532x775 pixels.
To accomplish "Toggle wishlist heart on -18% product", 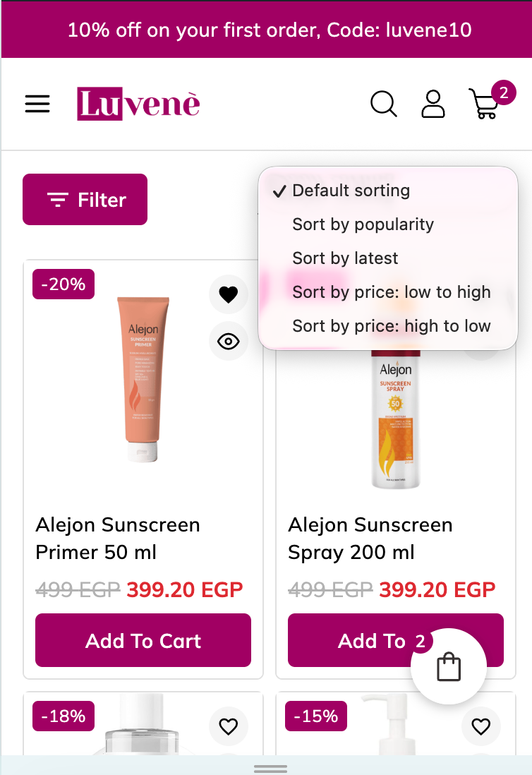I will click(x=229, y=726).
